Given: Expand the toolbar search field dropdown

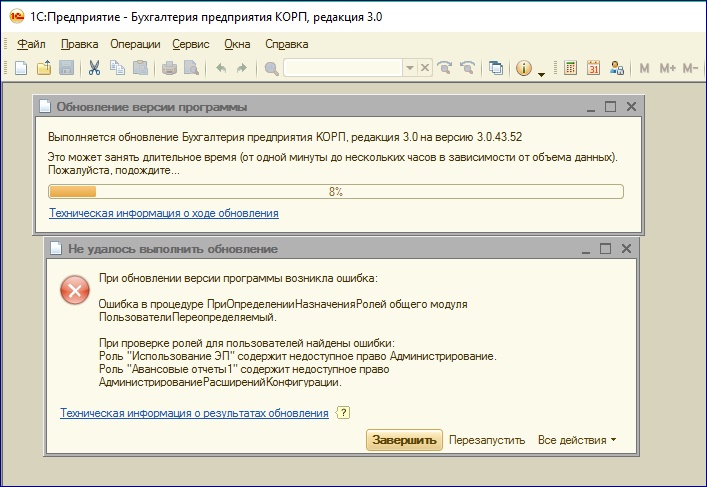Looking at the screenshot, I should (x=409, y=68).
